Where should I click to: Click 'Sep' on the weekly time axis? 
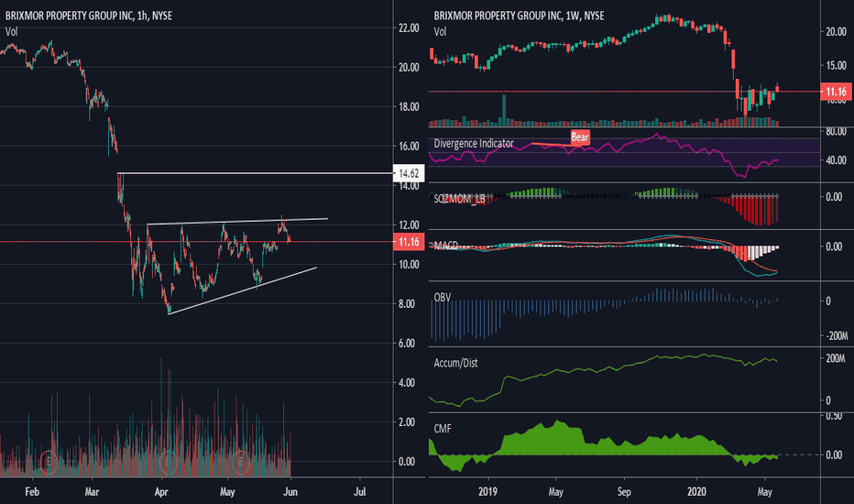(x=624, y=491)
